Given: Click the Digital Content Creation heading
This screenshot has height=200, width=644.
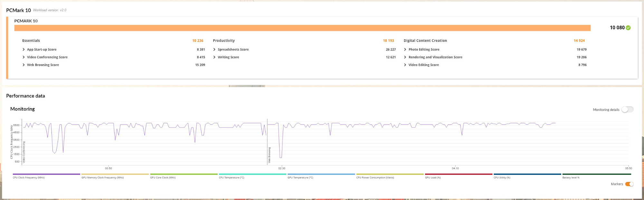Looking at the screenshot, I should click(425, 41).
